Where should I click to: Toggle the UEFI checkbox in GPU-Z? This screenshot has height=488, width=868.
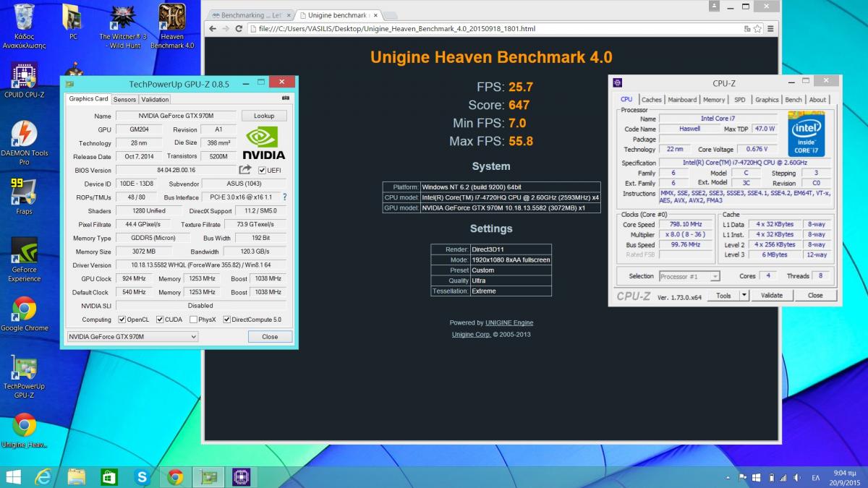[262, 171]
